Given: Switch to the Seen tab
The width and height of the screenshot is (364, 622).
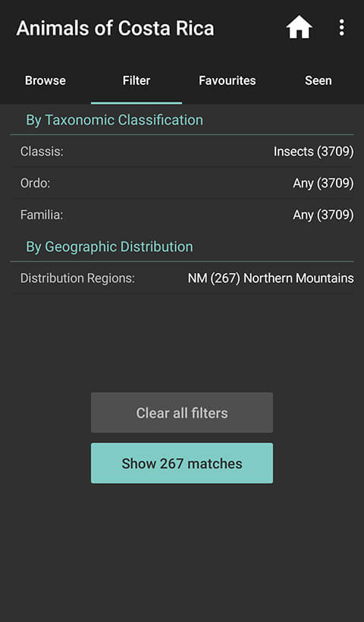Looking at the screenshot, I should pos(318,80).
